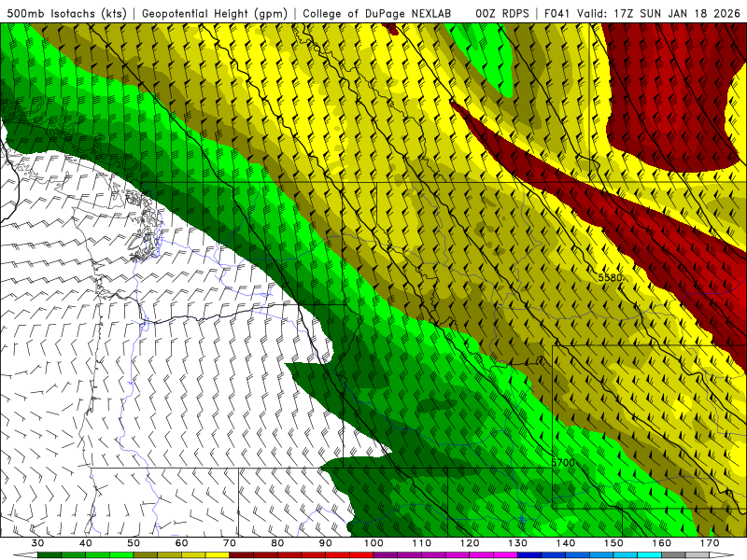Click the '5580' height contour label
The image size is (747, 560).
(x=610, y=277)
